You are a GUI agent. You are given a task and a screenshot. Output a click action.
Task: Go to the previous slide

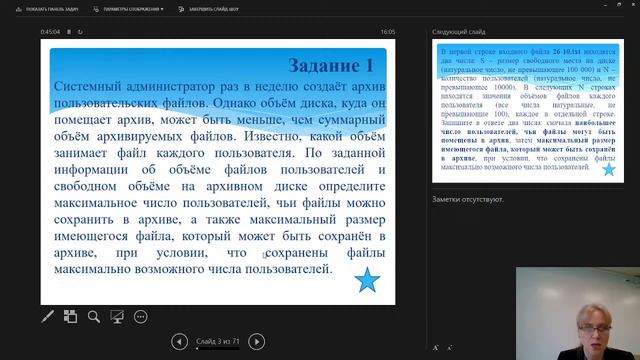[179, 342]
